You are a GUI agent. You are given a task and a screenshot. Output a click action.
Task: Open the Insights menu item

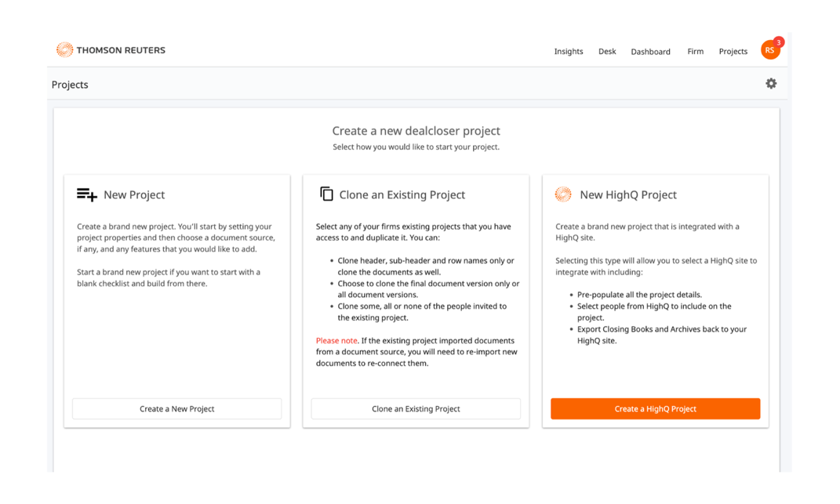(x=569, y=52)
